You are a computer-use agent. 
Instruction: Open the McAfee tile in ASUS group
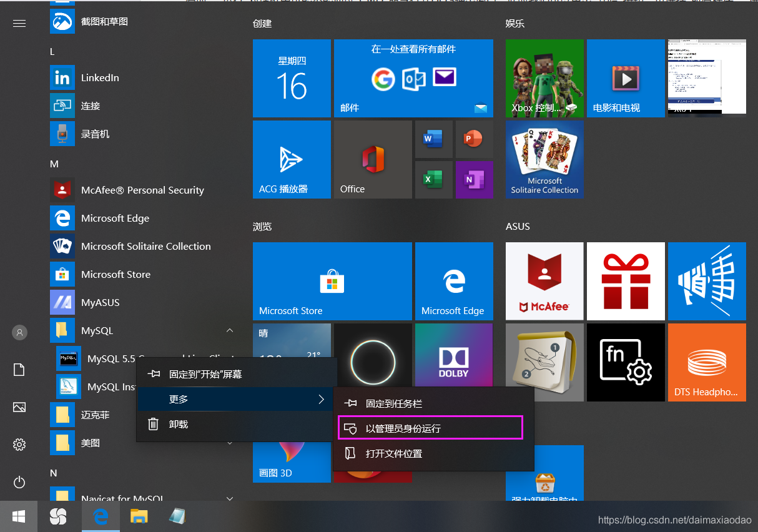[x=544, y=281]
